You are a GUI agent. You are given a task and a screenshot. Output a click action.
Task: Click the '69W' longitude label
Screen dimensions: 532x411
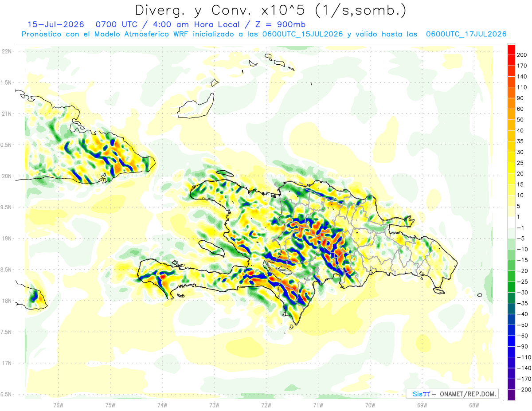pyautogui.click(x=422, y=404)
